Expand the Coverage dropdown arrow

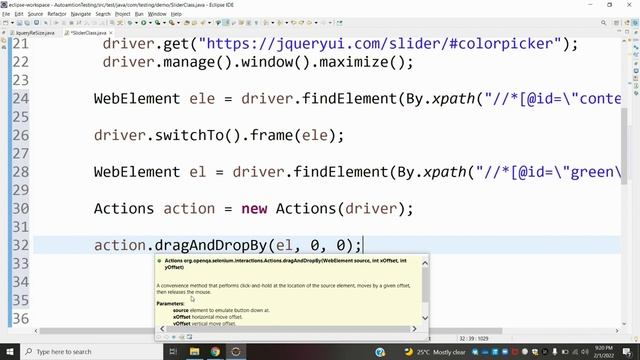(164, 23)
